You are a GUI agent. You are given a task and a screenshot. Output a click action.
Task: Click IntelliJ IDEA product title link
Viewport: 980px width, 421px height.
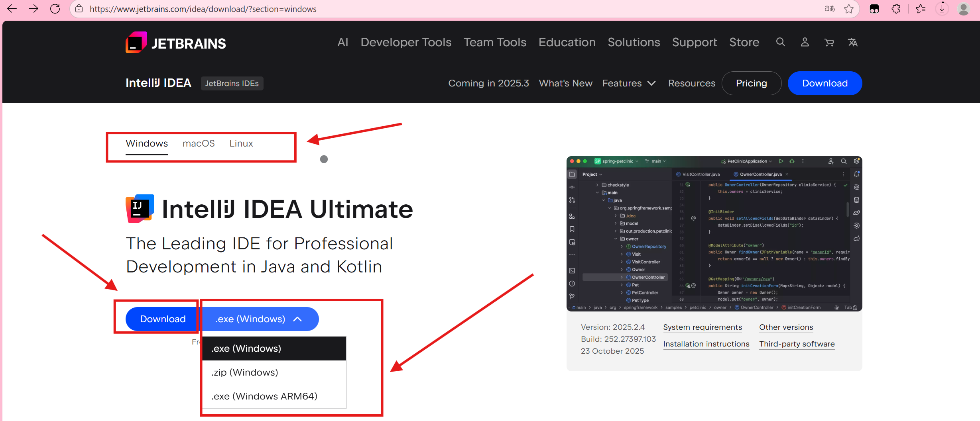pos(158,83)
